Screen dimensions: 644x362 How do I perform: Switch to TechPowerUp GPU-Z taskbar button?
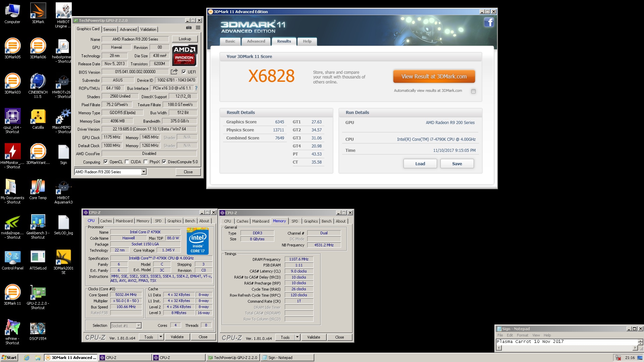coord(232,358)
